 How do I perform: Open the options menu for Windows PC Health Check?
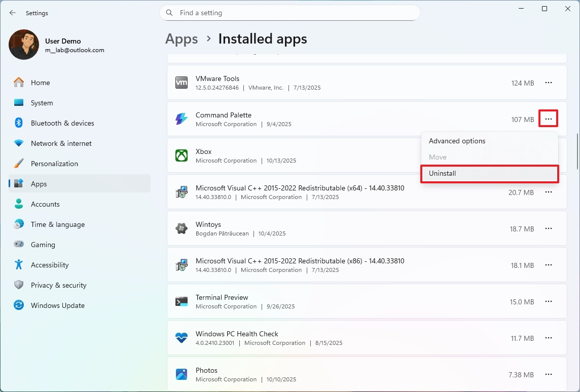pyautogui.click(x=549, y=338)
